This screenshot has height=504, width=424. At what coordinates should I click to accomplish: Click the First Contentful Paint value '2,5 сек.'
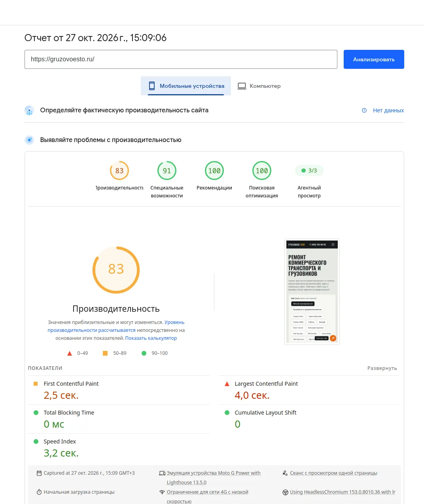click(61, 395)
